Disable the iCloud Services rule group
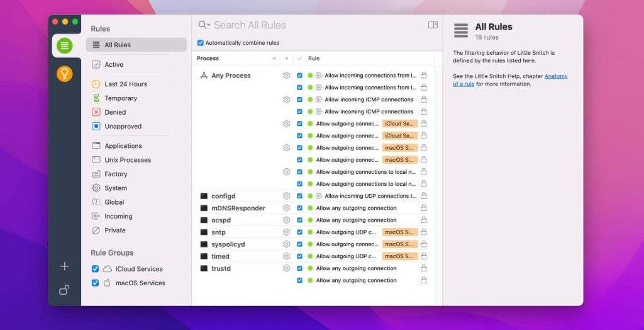This screenshot has width=644, height=330. [x=95, y=269]
